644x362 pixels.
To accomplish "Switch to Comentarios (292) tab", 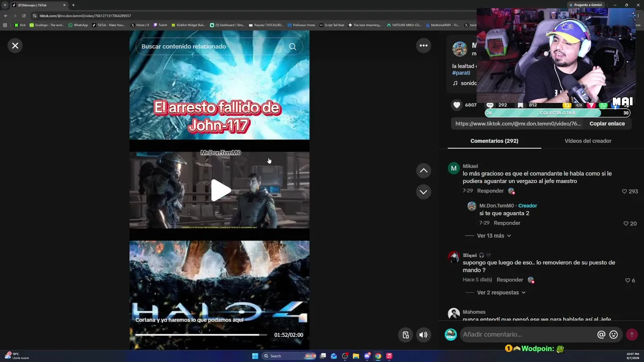I will click(494, 141).
